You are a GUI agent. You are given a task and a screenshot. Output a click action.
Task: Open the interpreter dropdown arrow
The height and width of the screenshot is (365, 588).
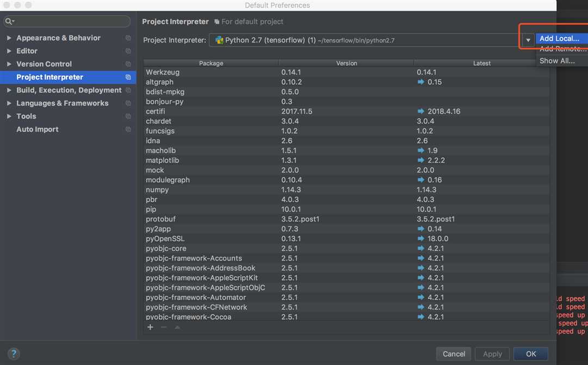click(x=528, y=40)
